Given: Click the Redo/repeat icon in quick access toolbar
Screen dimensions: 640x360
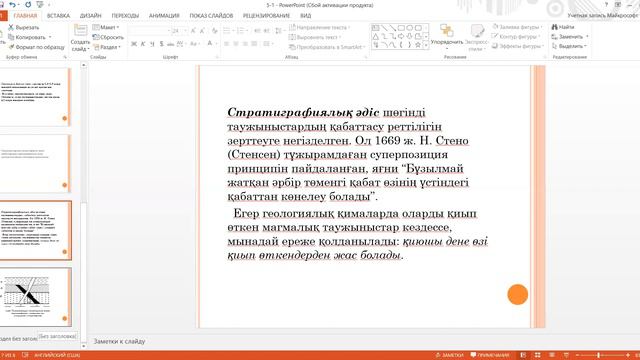Looking at the screenshot, I should [x=28, y=5].
